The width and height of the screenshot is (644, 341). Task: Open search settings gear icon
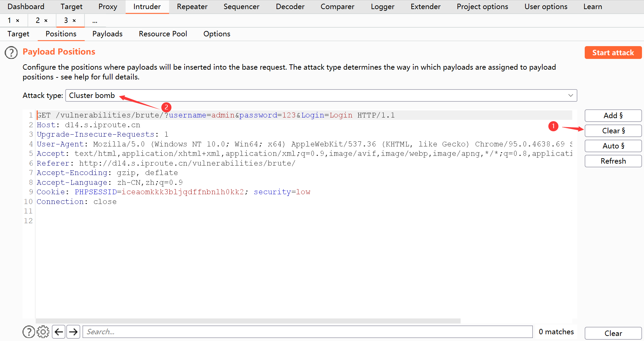(43, 332)
